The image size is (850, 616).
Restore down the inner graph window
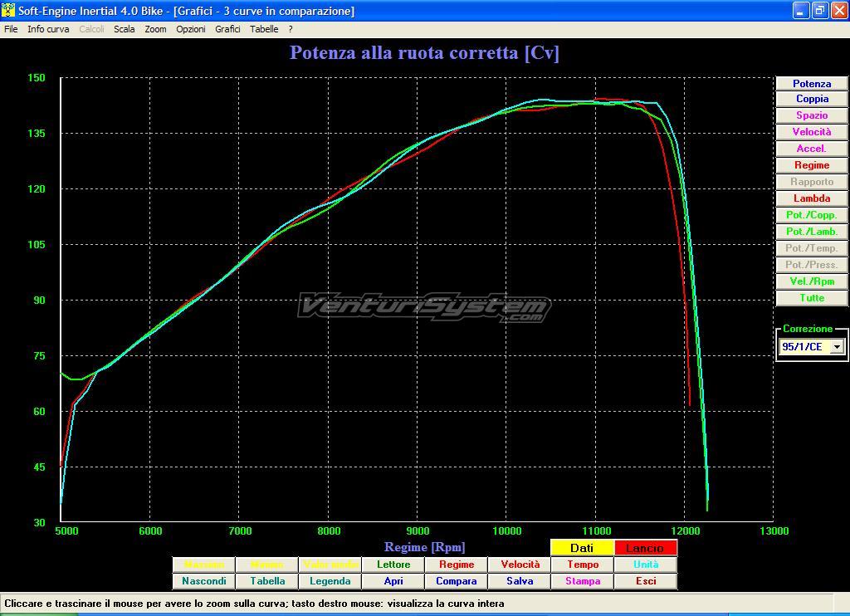819,10
